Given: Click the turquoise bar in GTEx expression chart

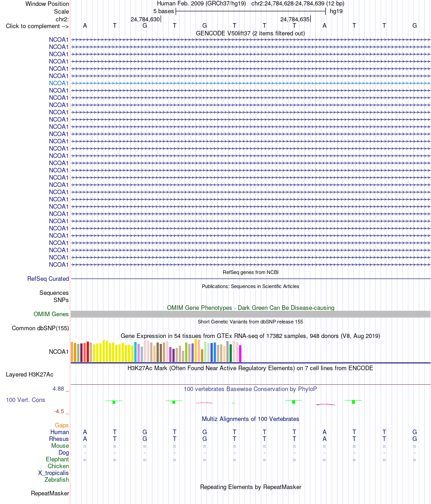Looking at the screenshot, I should (x=135, y=352).
